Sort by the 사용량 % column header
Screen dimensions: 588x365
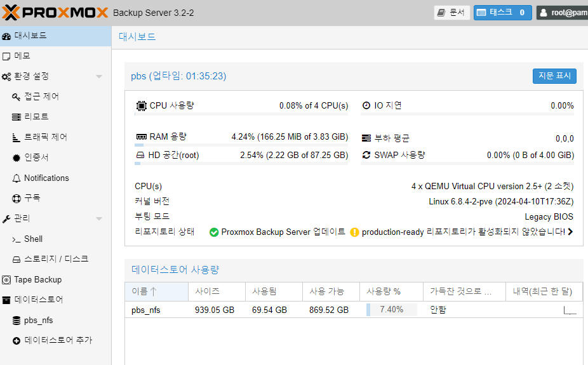[x=392, y=291]
